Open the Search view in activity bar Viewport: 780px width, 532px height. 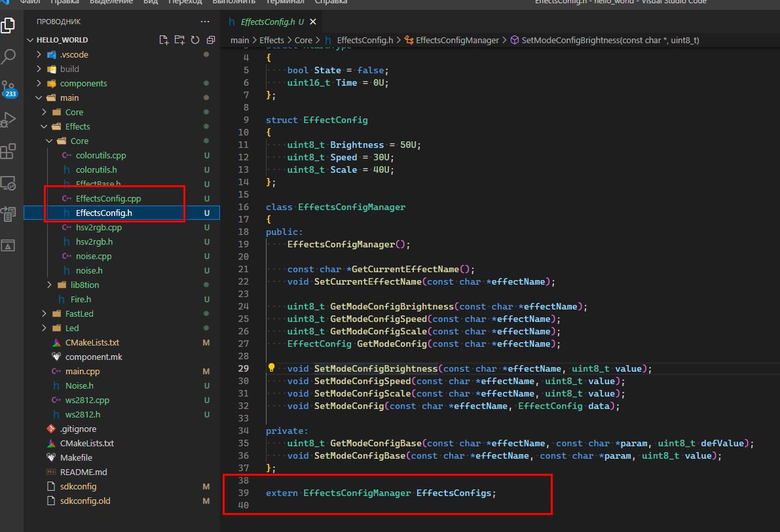[9, 56]
